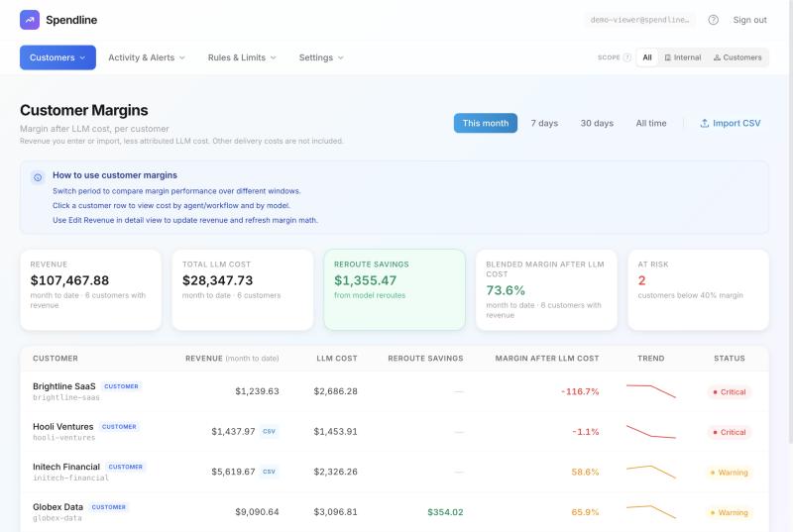This screenshot has height=532, width=793.
Task: Open the Brightline SaaS customer row
Action: (395, 391)
